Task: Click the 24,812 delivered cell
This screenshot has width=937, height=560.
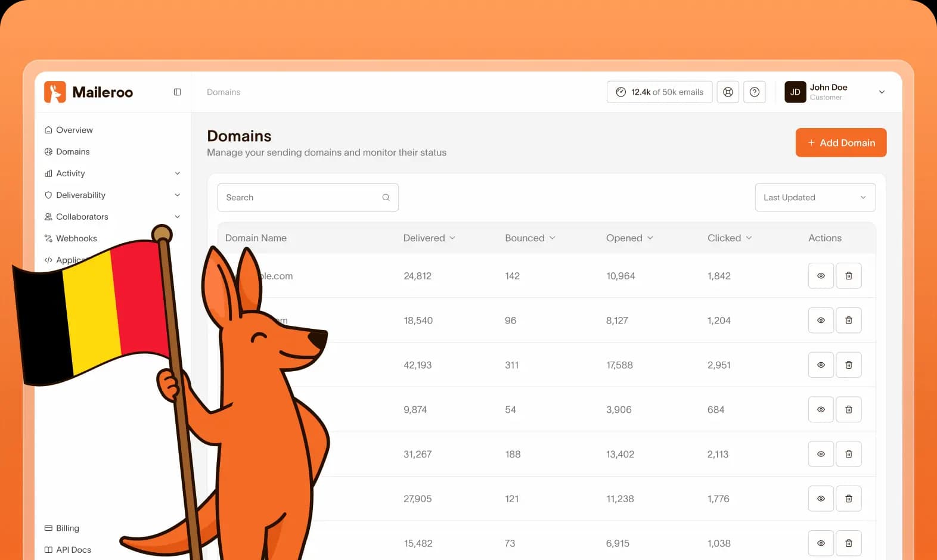Action: pos(417,276)
